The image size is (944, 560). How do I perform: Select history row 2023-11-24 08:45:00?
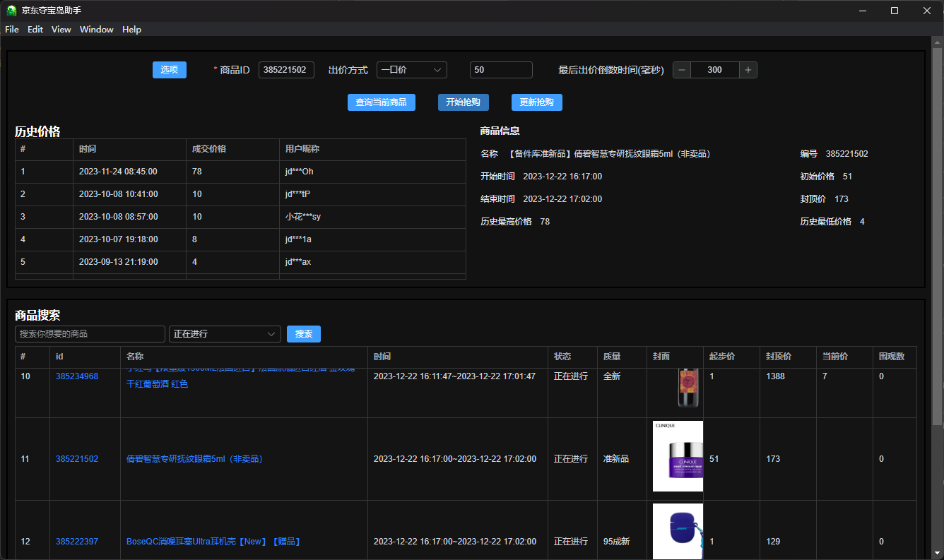click(x=240, y=172)
